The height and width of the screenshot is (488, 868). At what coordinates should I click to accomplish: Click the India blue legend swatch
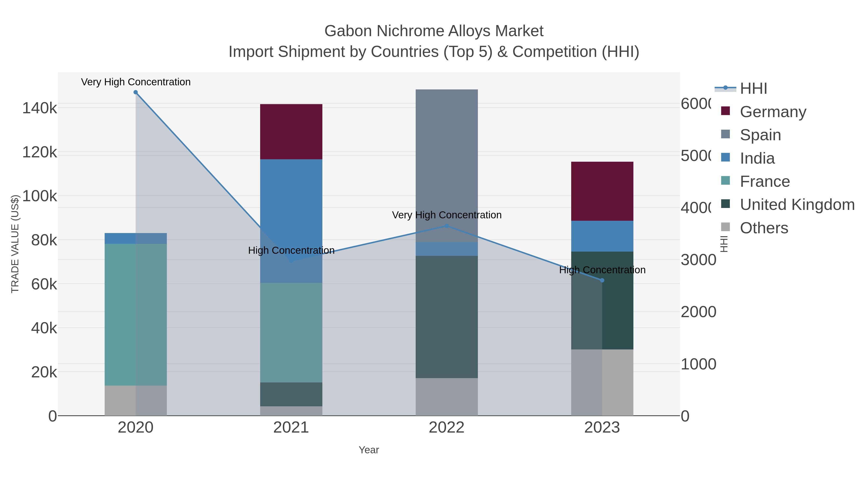(726, 157)
